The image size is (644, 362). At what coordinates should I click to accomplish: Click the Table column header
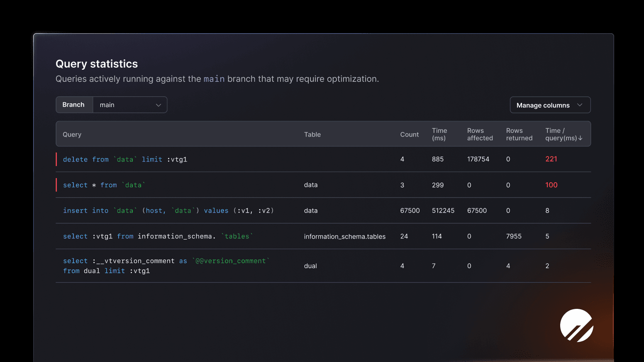(x=312, y=135)
